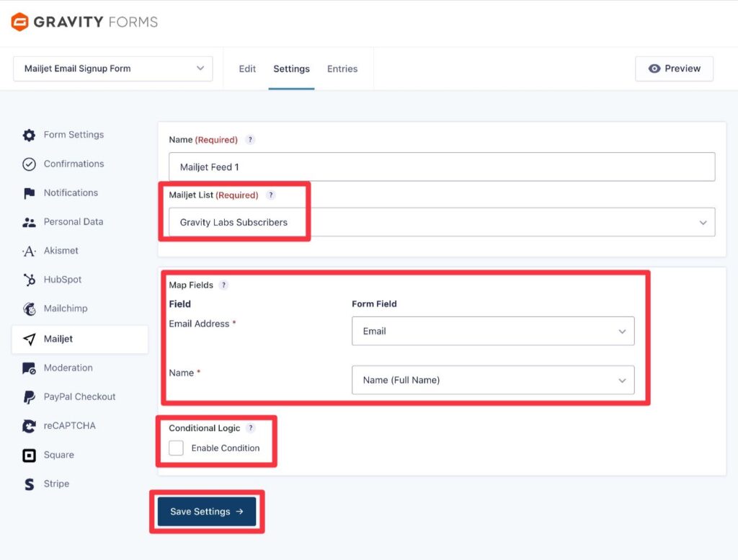Open help tooltip next to Map Fields

(x=223, y=285)
